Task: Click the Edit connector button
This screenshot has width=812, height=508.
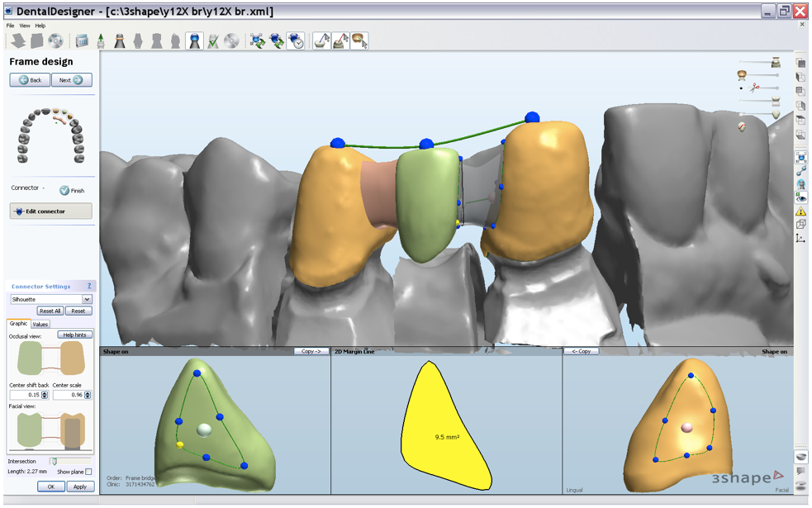Action: [50, 211]
